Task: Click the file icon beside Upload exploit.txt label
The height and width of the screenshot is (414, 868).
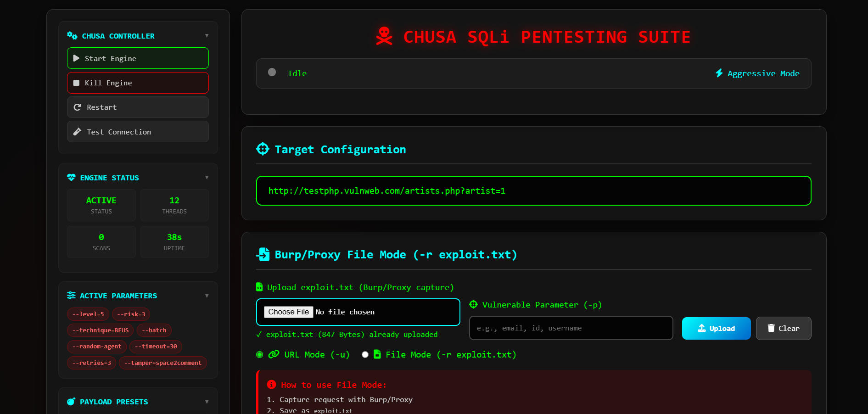Action: point(259,287)
